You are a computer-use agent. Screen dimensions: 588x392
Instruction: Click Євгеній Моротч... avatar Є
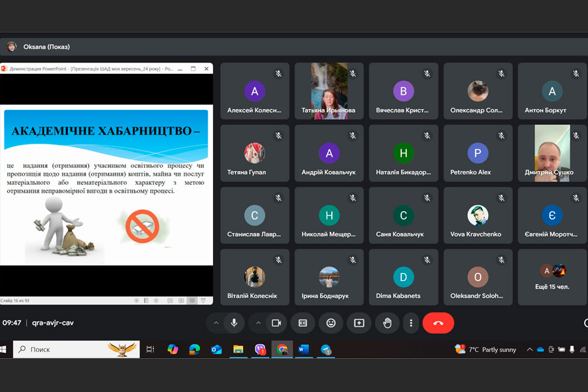click(x=552, y=216)
